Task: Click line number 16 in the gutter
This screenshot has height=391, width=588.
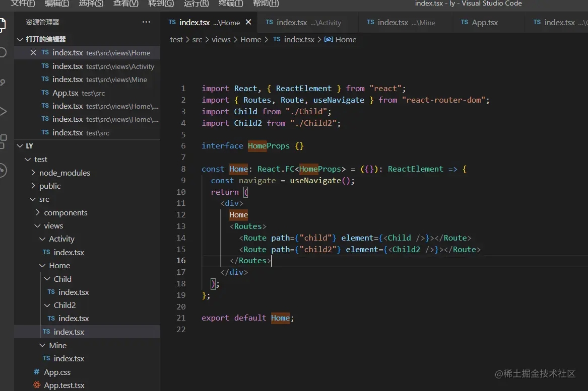Action: coord(180,260)
